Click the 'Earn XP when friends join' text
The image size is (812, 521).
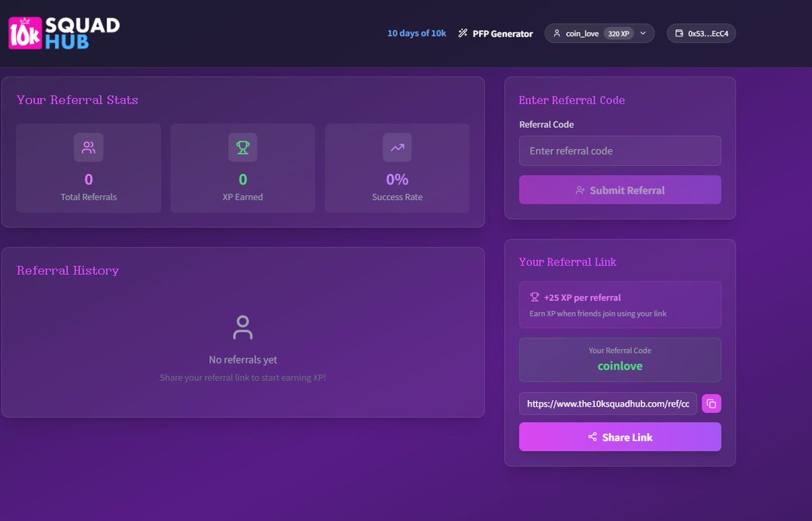pos(598,313)
